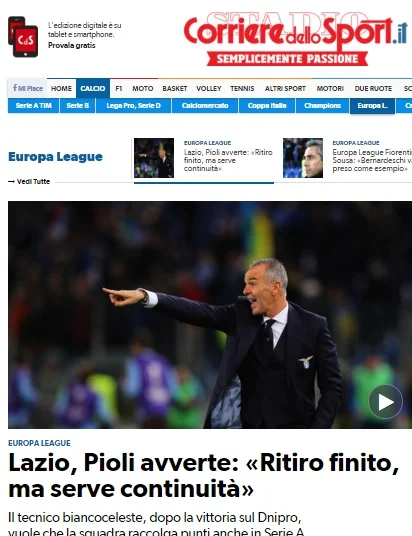Open the Corriere dello Sport logo
Screen dimensions: 412x536
(x=295, y=39)
